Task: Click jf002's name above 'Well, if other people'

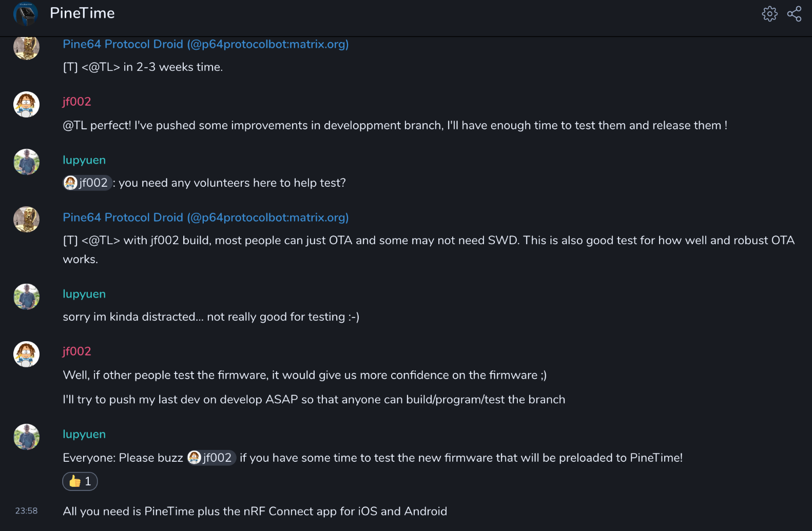Action: [x=76, y=351]
